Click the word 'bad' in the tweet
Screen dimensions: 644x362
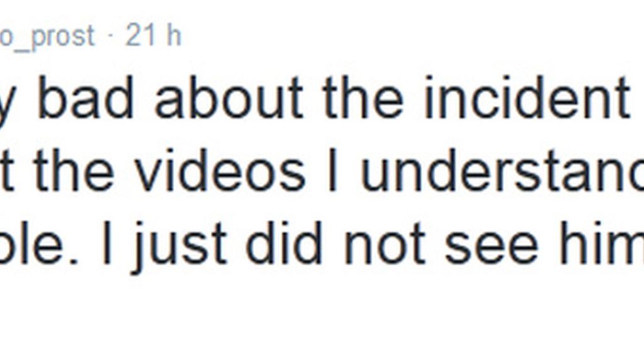pyautogui.click(x=86, y=97)
